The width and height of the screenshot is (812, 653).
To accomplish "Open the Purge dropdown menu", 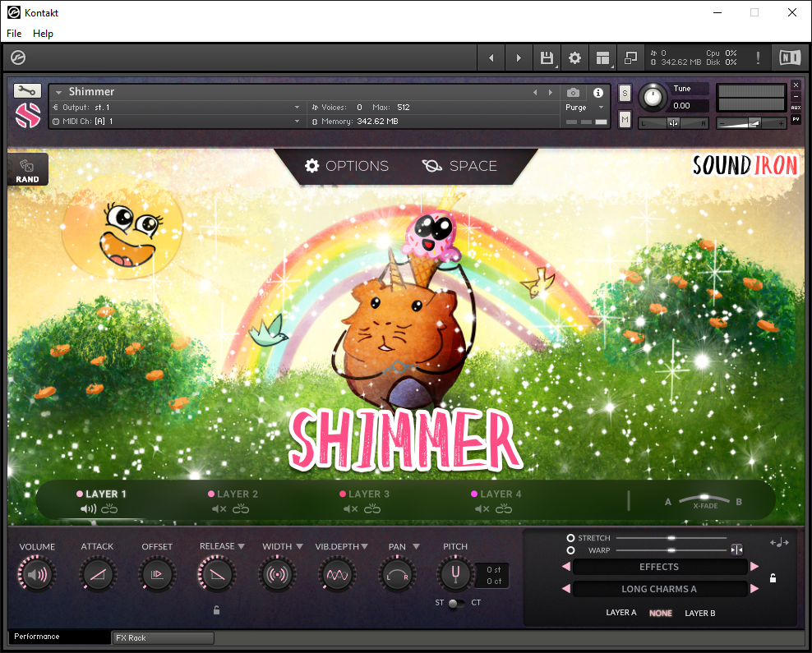I will pyautogui.click(x=584, y=107).
